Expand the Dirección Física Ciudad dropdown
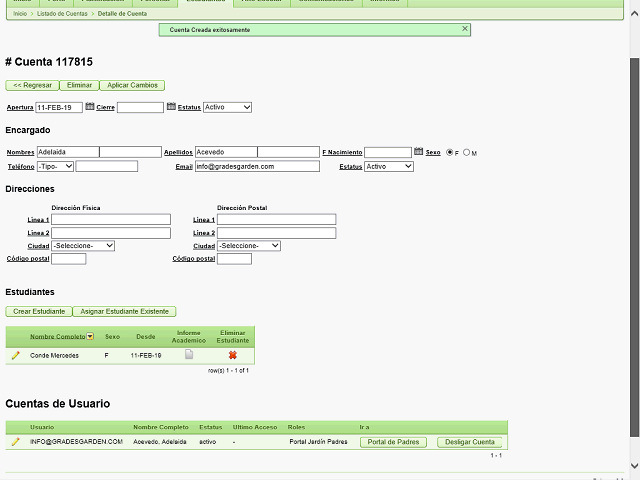This screenshot has height=480, width=640. click(83, 246)
